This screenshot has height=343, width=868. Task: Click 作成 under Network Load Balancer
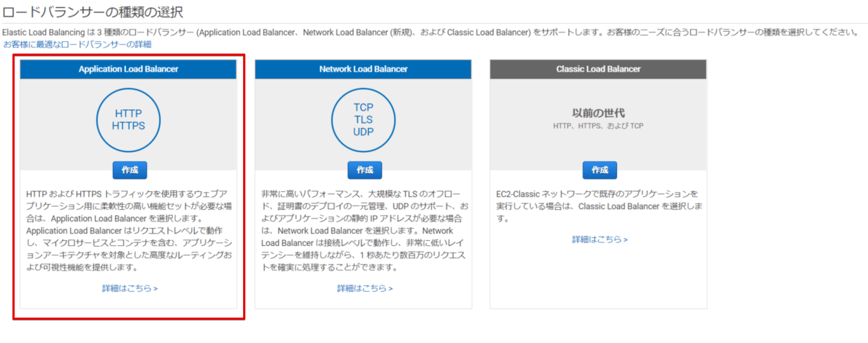[x=365, y=170]
